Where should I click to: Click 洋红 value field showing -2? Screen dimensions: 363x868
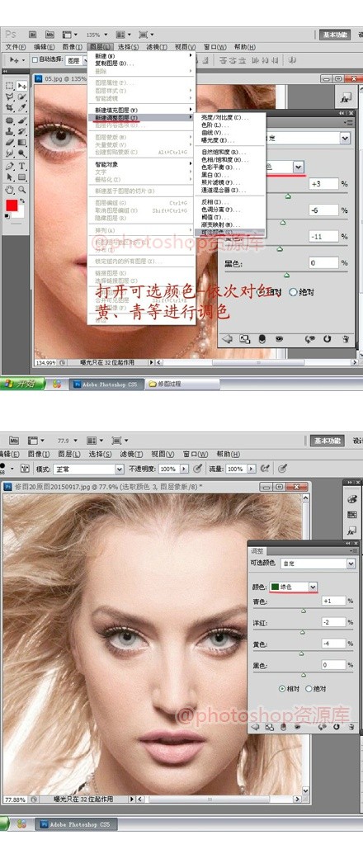pos(333,622)
